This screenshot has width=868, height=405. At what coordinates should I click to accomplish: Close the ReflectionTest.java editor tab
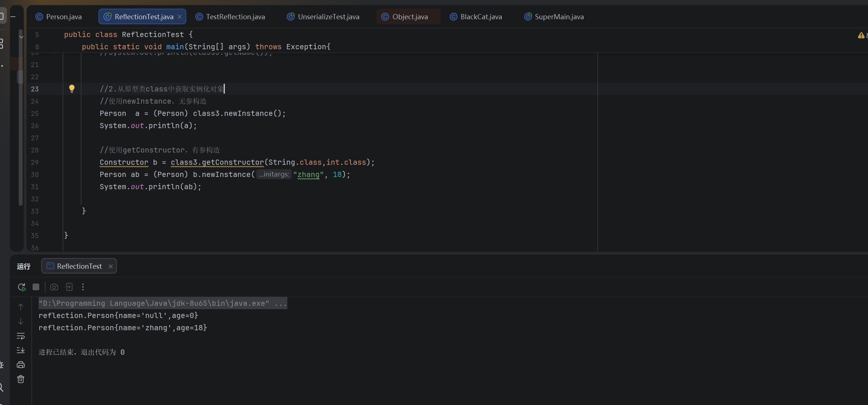click(180, 17)
